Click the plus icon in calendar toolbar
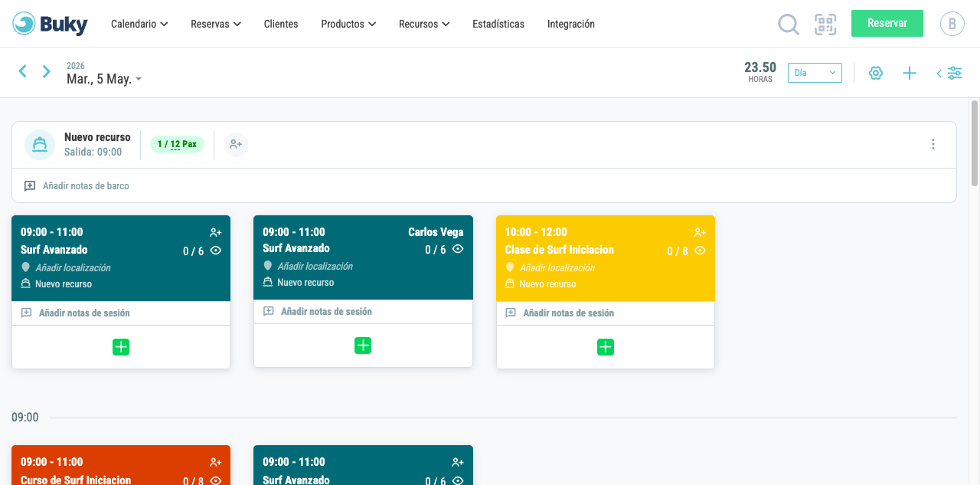 coord(910,73)
